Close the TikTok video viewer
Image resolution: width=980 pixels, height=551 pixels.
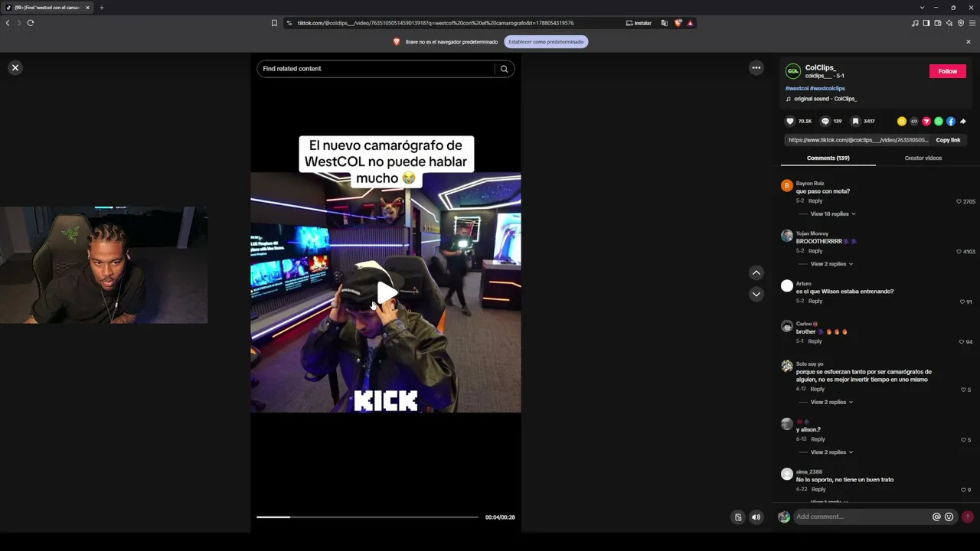[15, 68]
